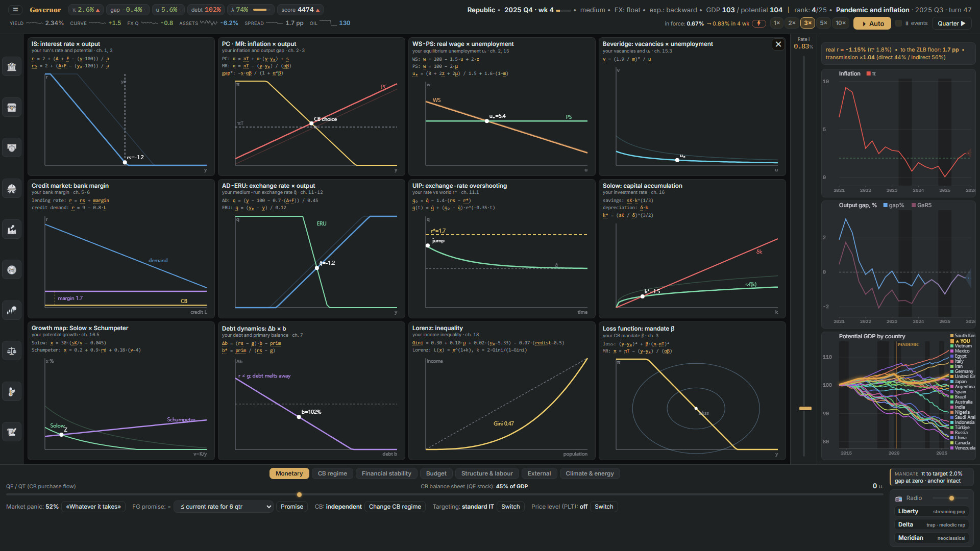Toggle the pause on events checkbox
Screen dimensions: 980x551
click(899, 23)
